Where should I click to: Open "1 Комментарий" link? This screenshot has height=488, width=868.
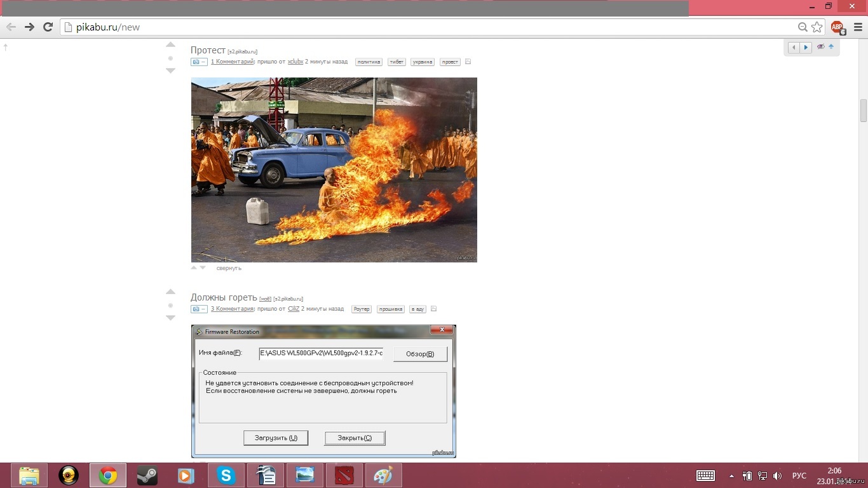pyautogui.click(x=233, y=62)
